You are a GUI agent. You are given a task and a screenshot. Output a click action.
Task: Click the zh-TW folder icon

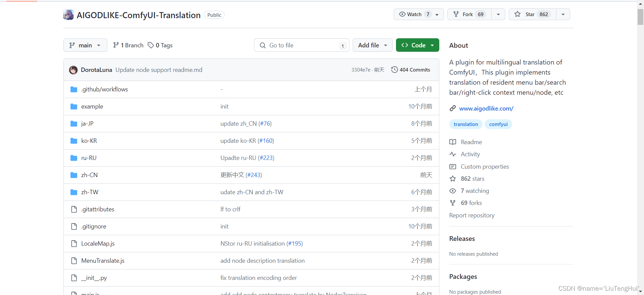click(x=74, y=192)
